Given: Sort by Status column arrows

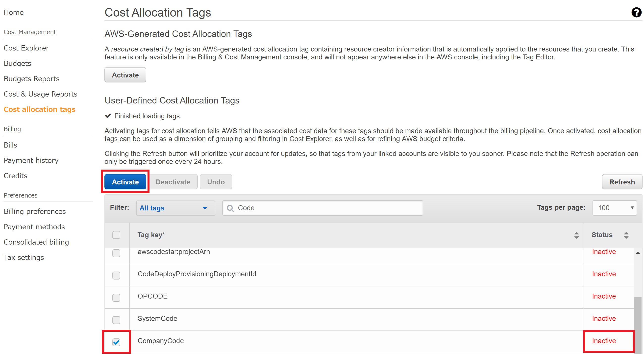Looking at the screenshot, I should click(x=626, y=235).
